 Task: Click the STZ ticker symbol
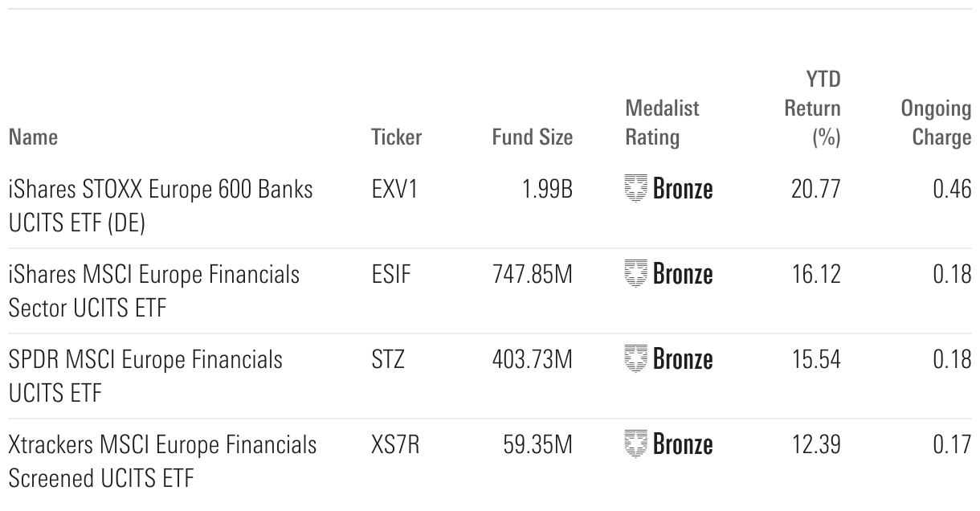(387, 359)
